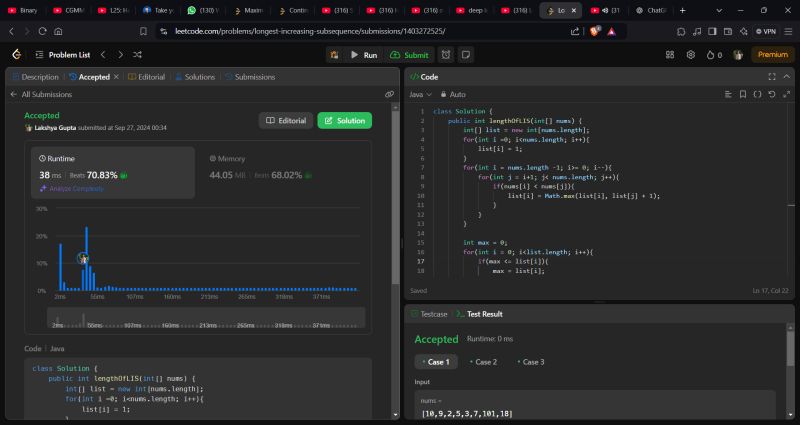This screenshot has height=425, width=800.
Task: Switch to the Test Result tab
Action: coord(480,314)
